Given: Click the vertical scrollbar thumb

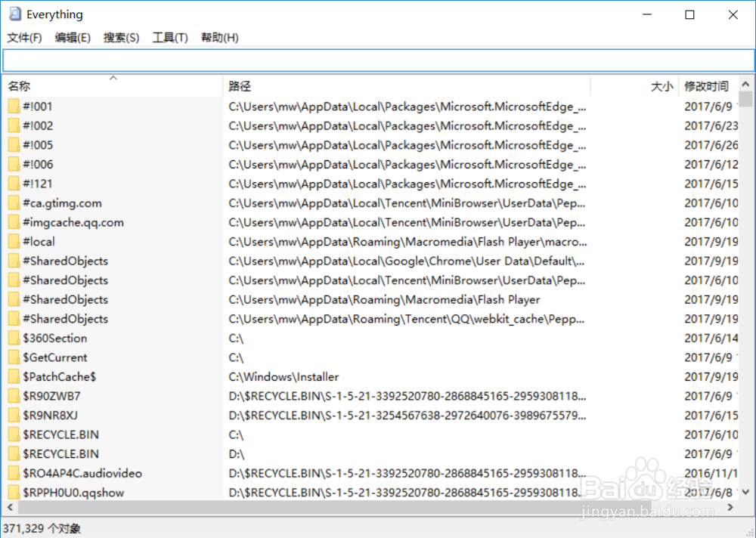Looking at the screenshot, I should (746, 99).
